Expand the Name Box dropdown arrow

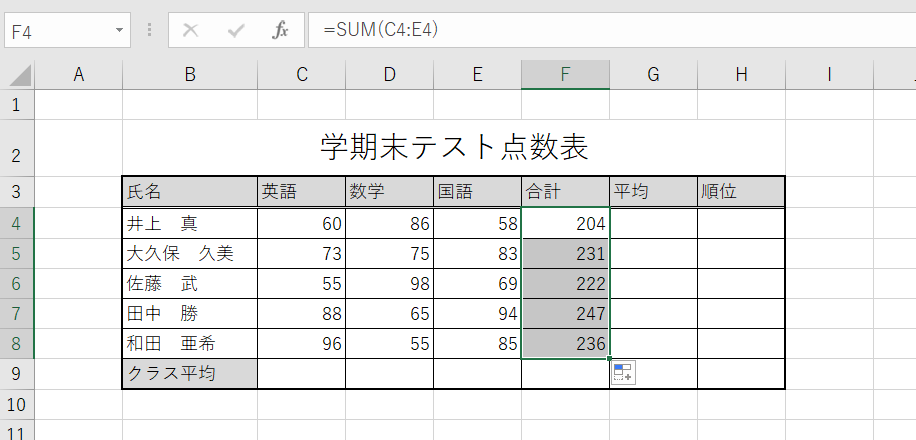click(120, 30)
